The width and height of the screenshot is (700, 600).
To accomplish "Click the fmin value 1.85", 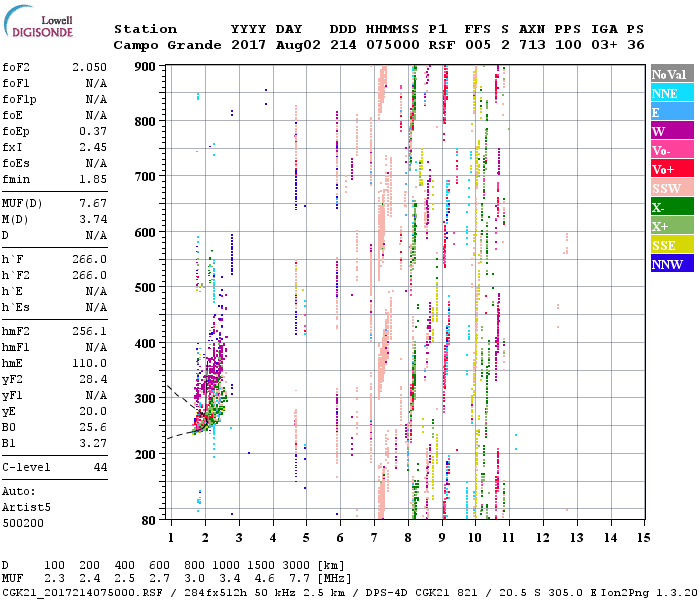I will pyautogui.click(x=93, y=179).
